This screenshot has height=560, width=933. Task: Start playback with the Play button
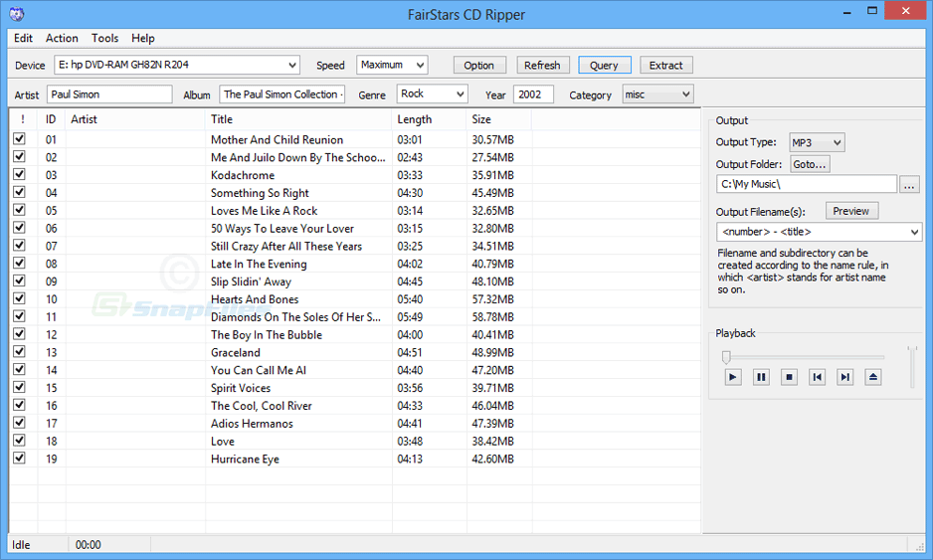[733, 377]
